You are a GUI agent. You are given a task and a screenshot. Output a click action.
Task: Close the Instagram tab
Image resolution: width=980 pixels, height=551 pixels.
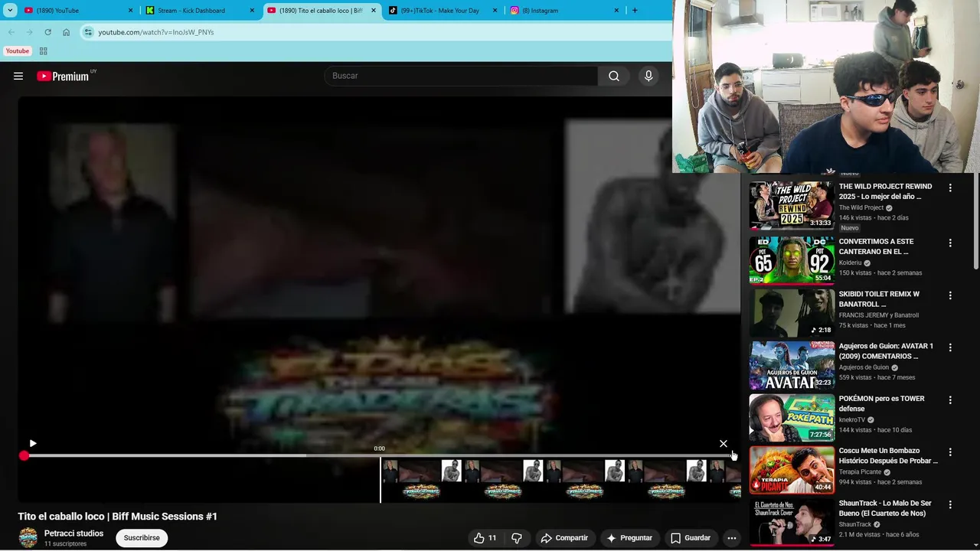[617, 11]
